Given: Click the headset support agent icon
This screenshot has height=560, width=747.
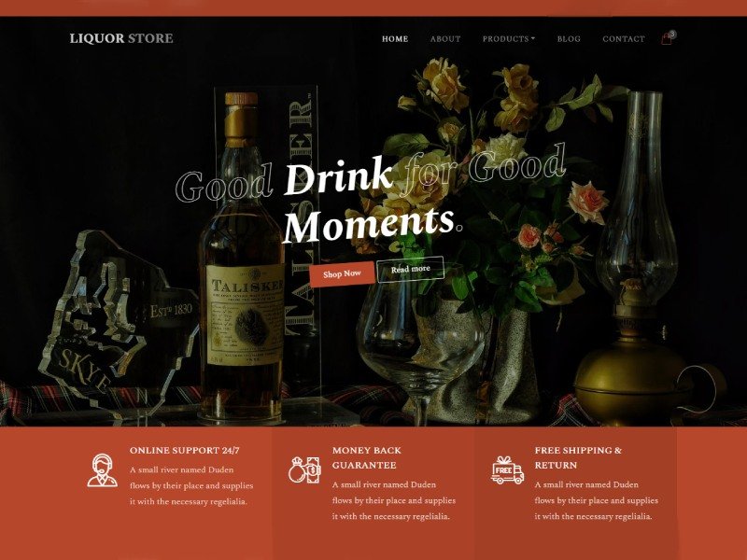Looking at the screenshot, I should (102, 470).
